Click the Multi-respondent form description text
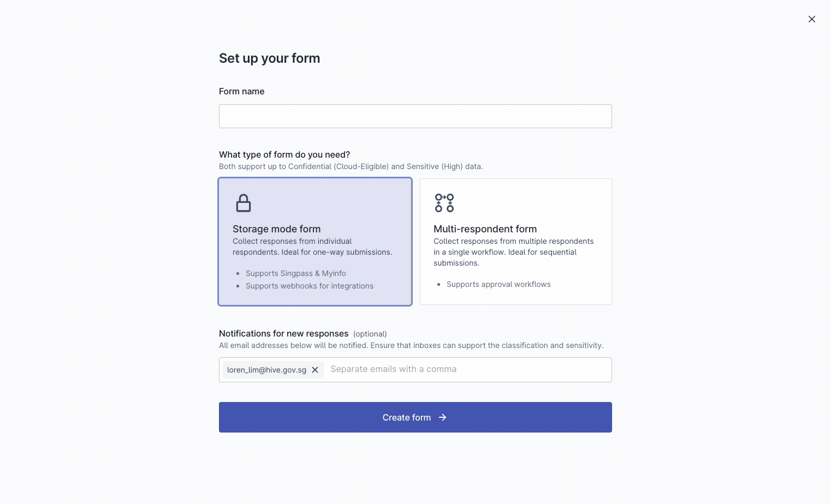 tap(514, 252)
